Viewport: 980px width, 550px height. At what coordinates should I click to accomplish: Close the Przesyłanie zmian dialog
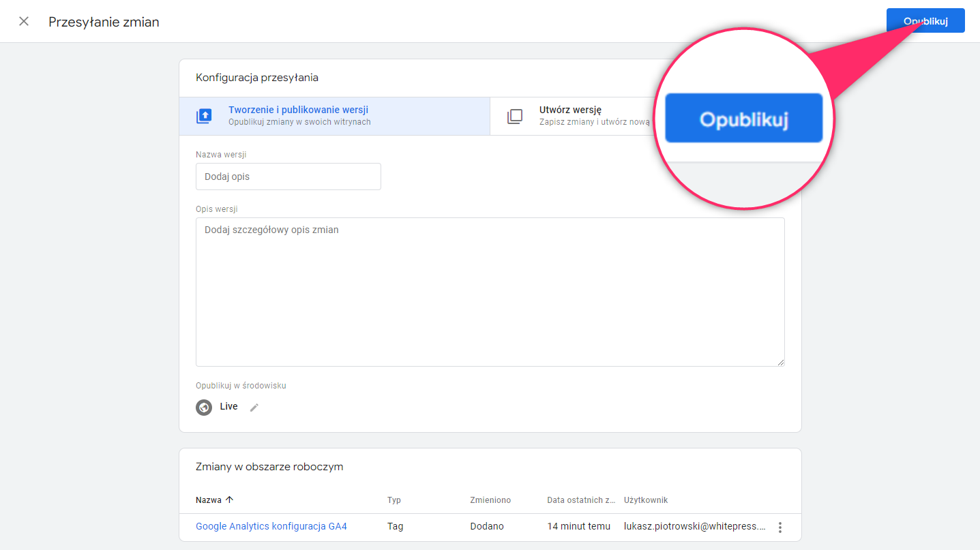[24, 21]
